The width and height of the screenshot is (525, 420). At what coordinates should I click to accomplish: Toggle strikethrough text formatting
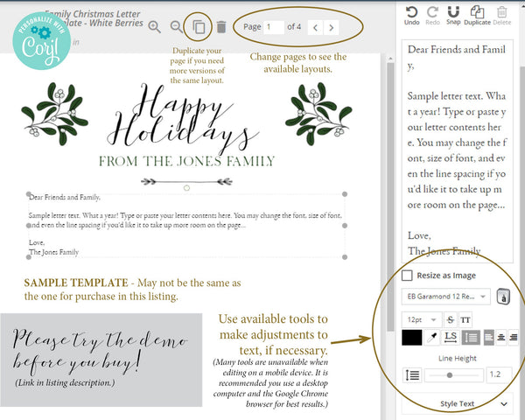coord(450,319)
